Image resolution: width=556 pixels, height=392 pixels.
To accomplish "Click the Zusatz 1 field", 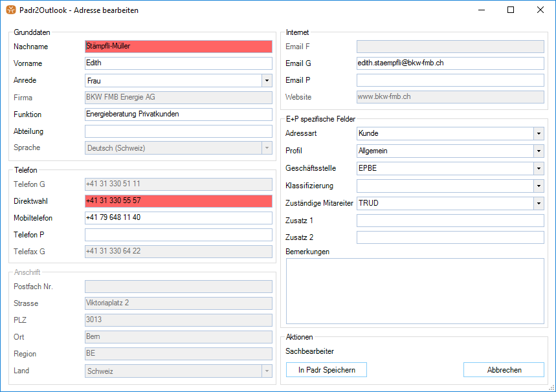I will tap(450, 221).
